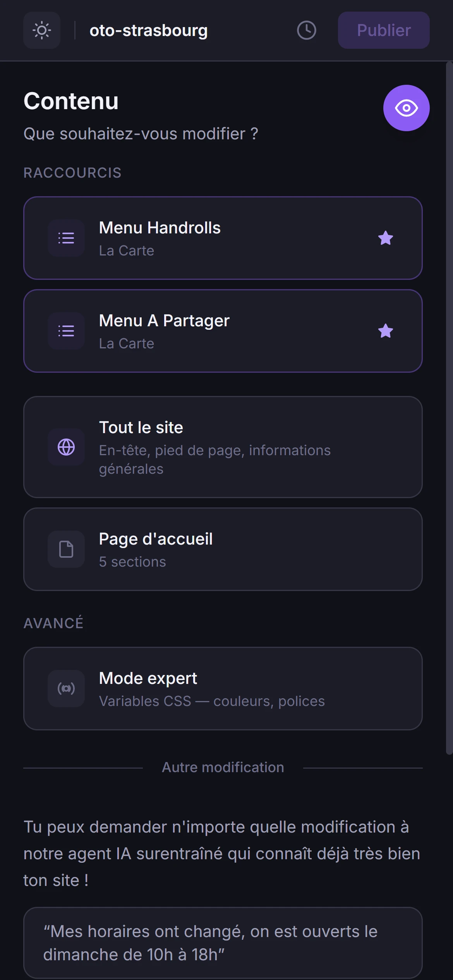Click the oto-strasbourg site name
Image resolution: width=453 pixels, height=980 pixels.
point(148,31)
